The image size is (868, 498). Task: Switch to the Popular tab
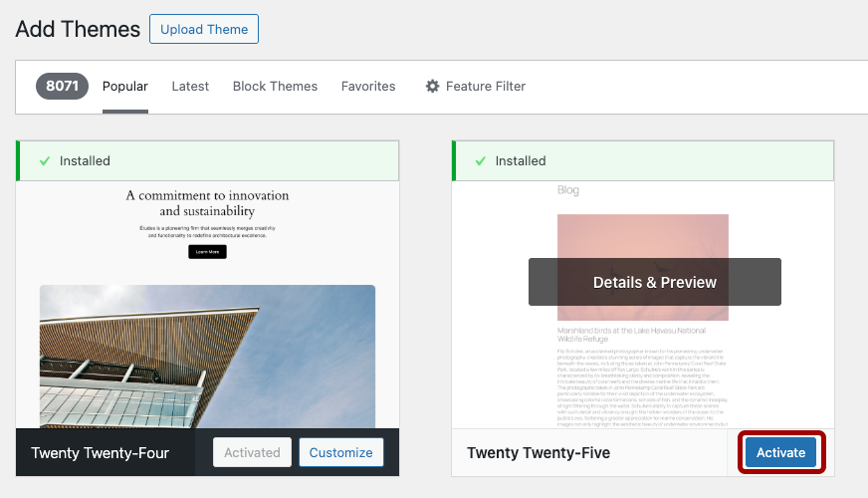coord(125,87)
